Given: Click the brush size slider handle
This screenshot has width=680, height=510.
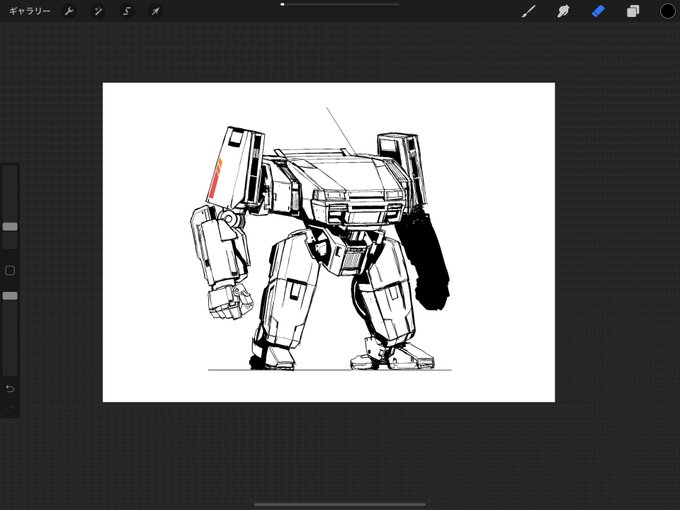Looking at the screenshot, I should 10,227.
